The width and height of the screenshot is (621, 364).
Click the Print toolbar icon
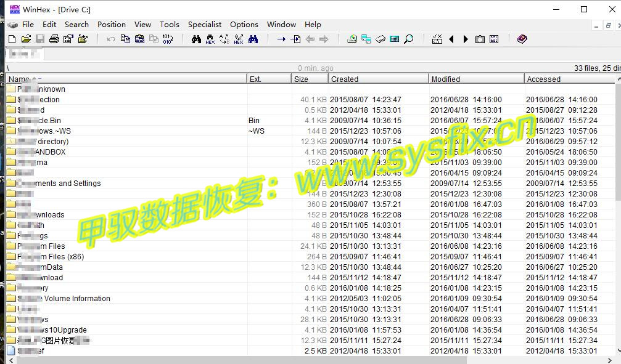54,39
